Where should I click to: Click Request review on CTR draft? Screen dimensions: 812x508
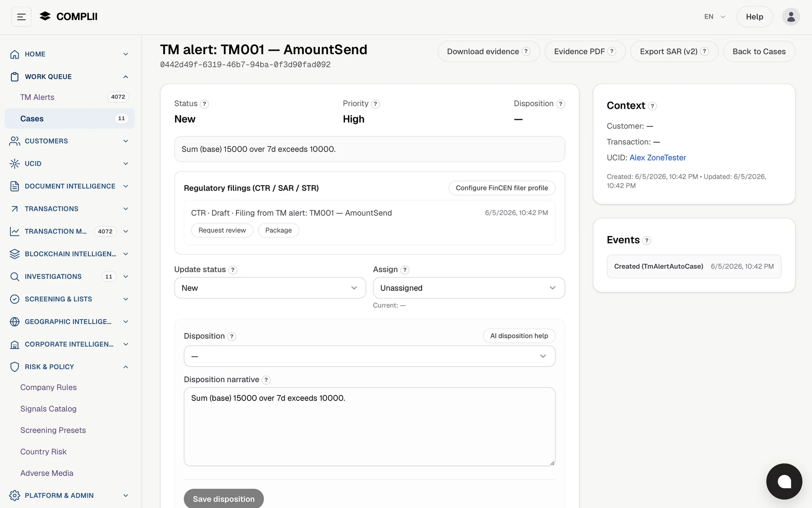[222, 230]
